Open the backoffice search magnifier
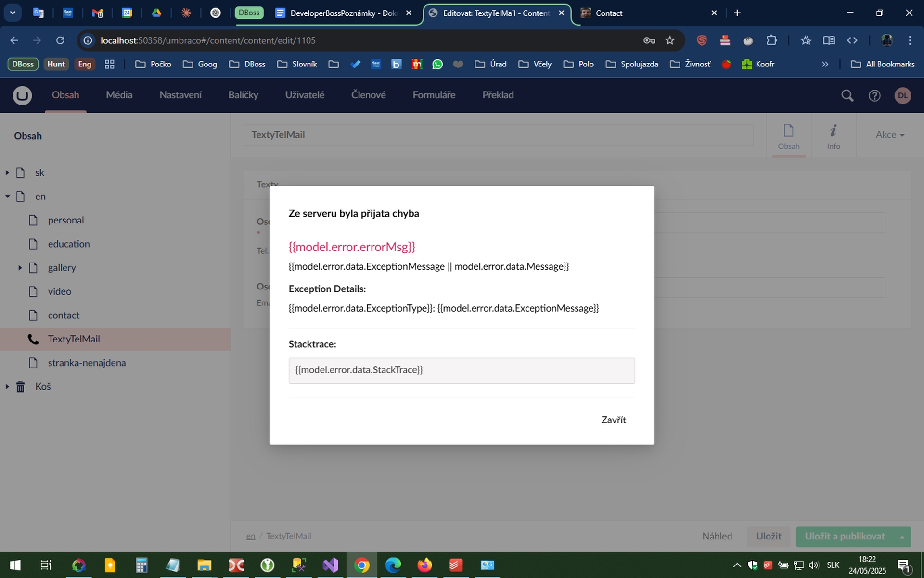Viewport: 924px width, 578px height. [847, 95]
